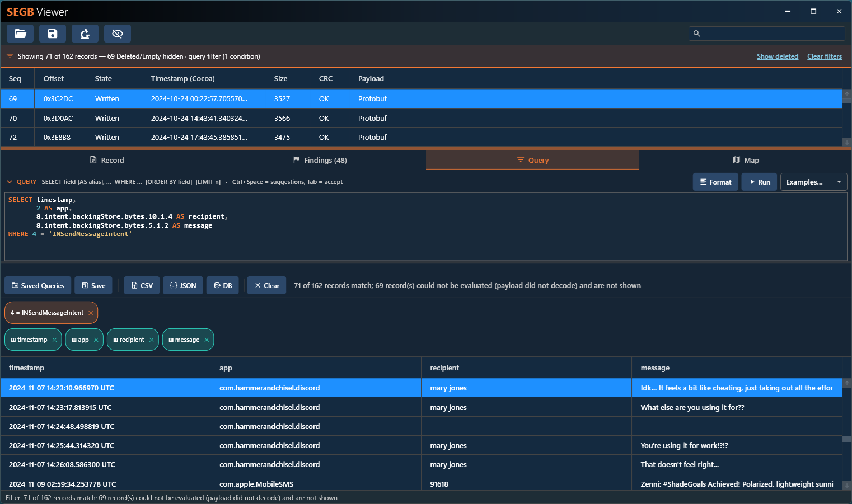Export results to DB
852x504 pixels.
pos(223,285)
